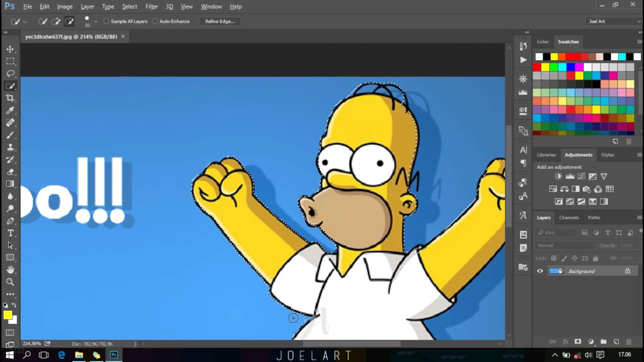
Task: Select the Pen tool
Action: pos(10,221)
